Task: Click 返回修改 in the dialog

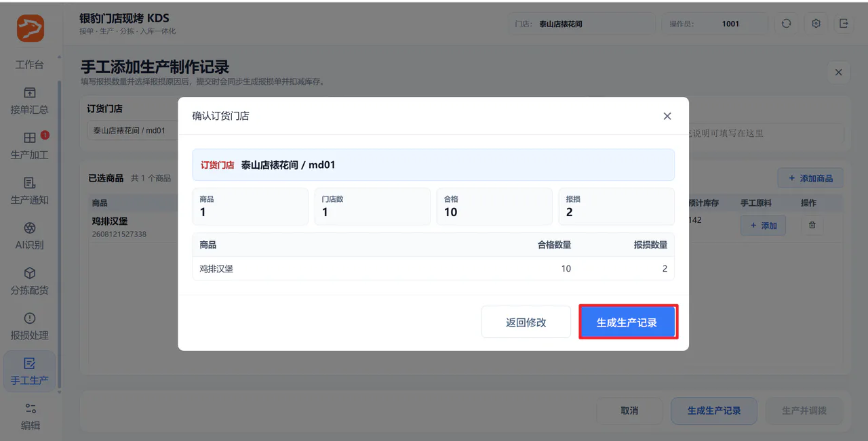Action: (526, 322)
